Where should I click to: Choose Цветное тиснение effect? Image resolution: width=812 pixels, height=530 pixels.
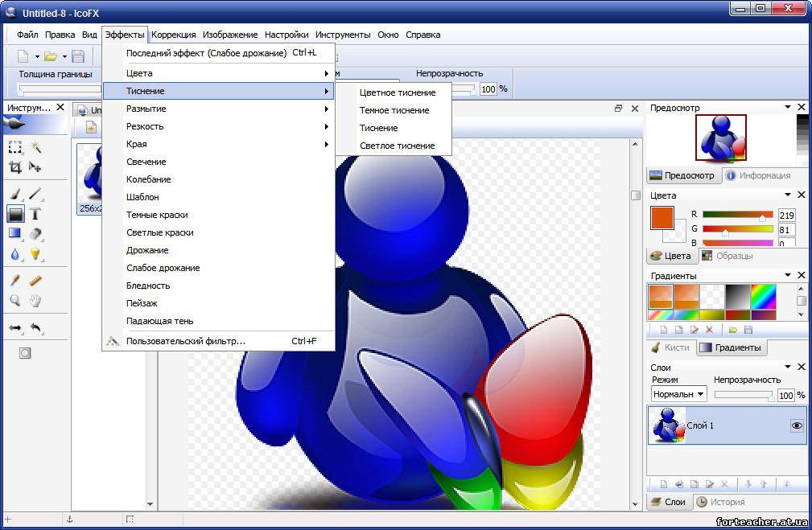tap(398, 92)
